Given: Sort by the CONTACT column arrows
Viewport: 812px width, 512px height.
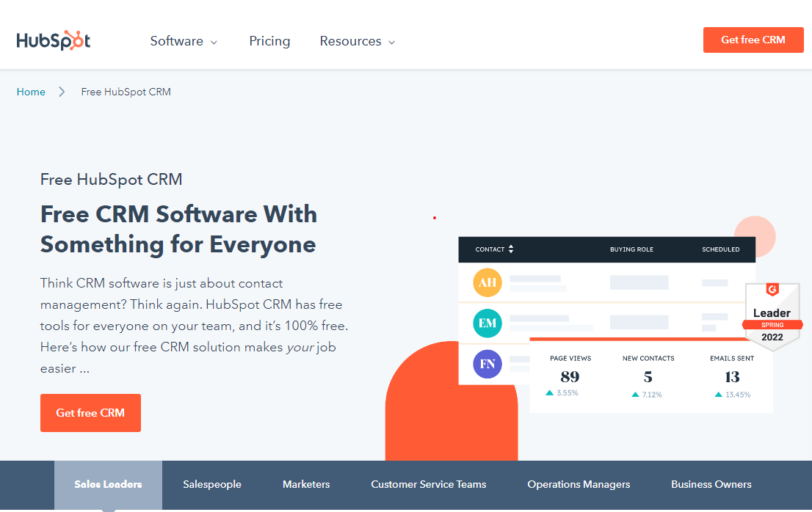Looking at the screenshot, I should coord(510,249).
